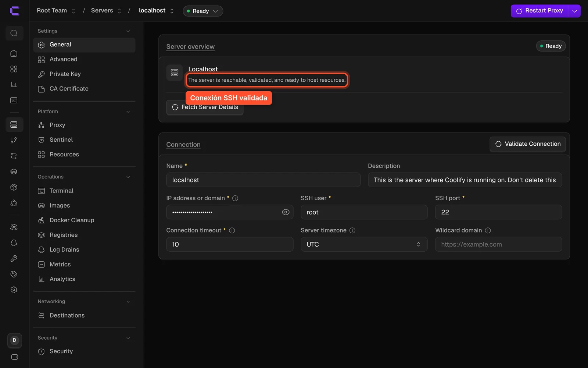
Task: Click Fetch Server Details
Action: 205,107
